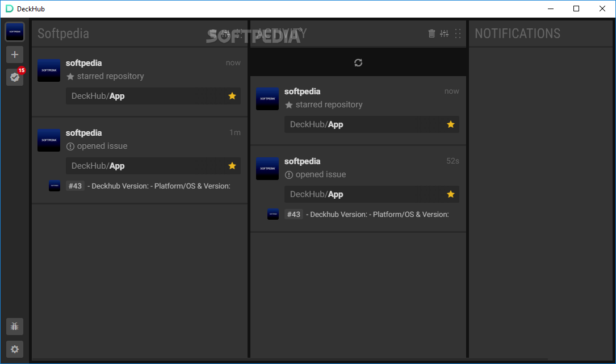616x364 pixels.
Task: Add a new column with plus button
Action: (15, 55)
